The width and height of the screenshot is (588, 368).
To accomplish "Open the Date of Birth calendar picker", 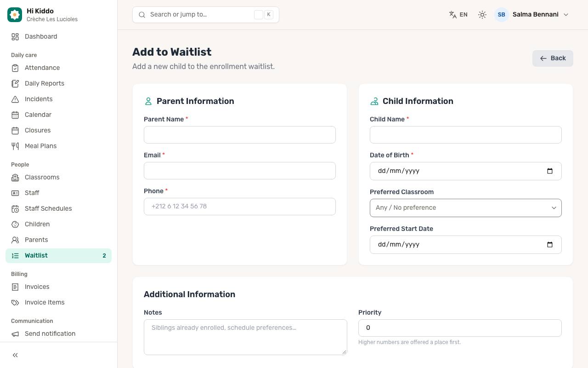I will click(x=550, y=171).
